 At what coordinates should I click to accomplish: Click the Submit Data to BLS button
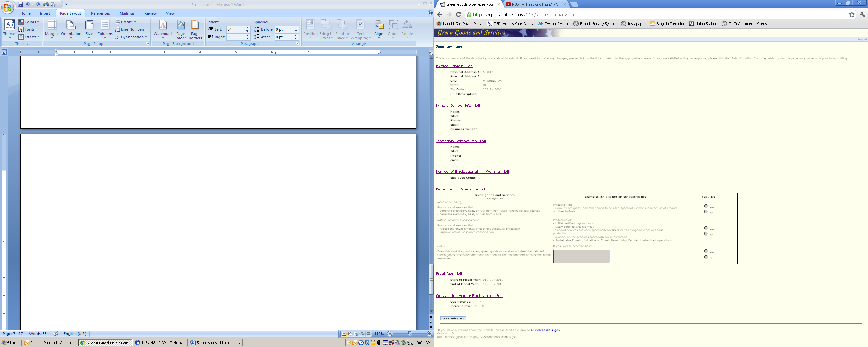(453, 318)
